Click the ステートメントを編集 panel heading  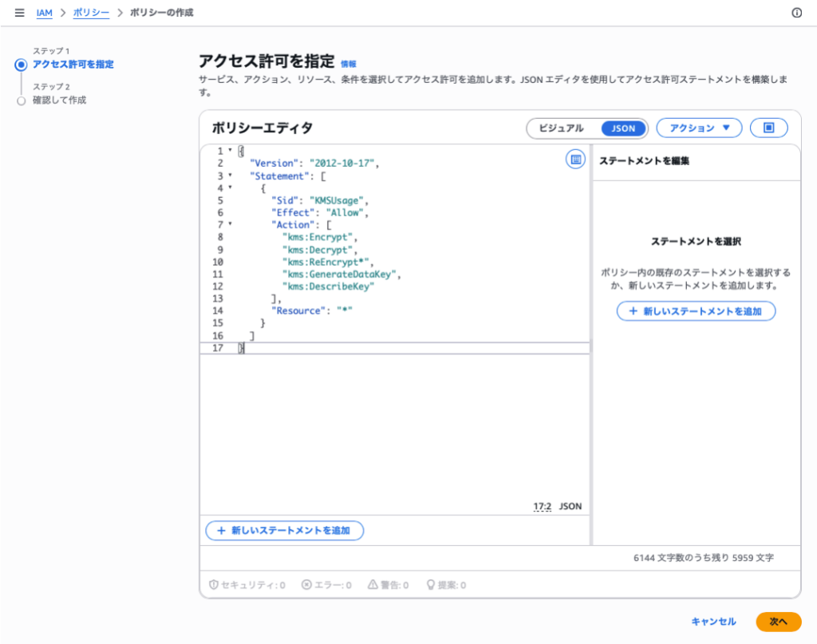pos(644,161)
